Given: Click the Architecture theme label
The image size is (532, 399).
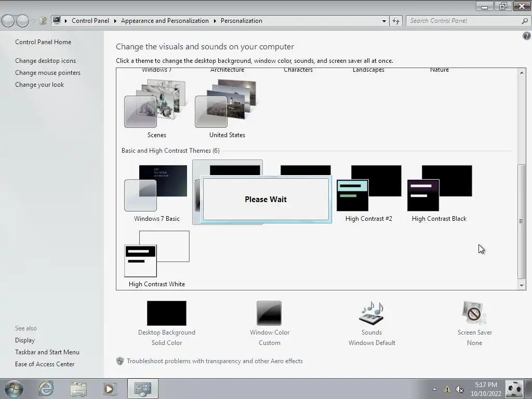Looking at the screenshot, I should tap(227, 70).
